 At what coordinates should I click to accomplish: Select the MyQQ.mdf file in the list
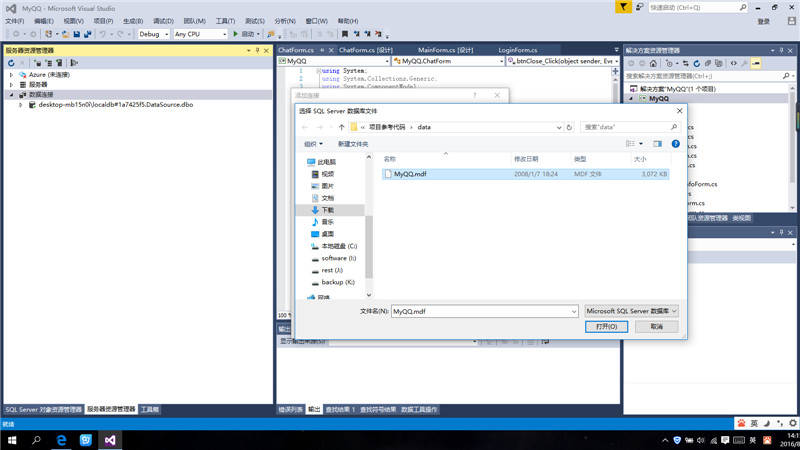coord(409,174)
